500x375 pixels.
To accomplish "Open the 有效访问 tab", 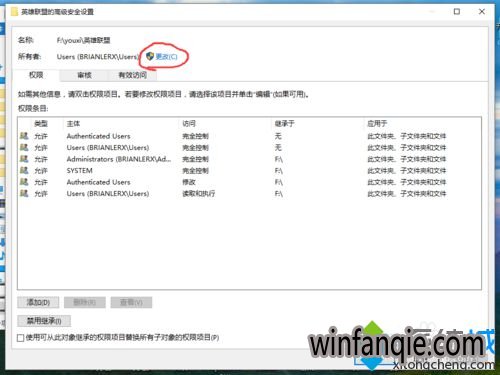I will [x=133, y=75].
